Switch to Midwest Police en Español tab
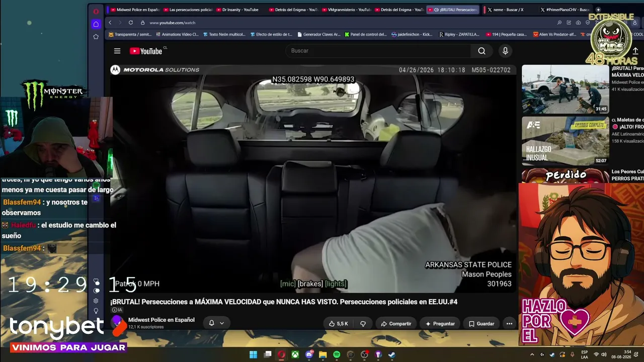The height and width of the screenshot is (362, 644). tap(135, 10)
